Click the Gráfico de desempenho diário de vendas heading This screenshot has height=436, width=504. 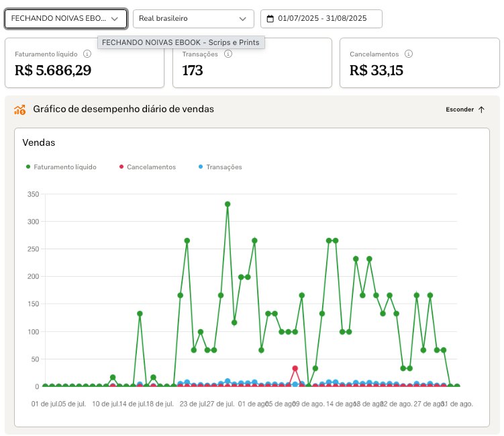coord(123,109)
